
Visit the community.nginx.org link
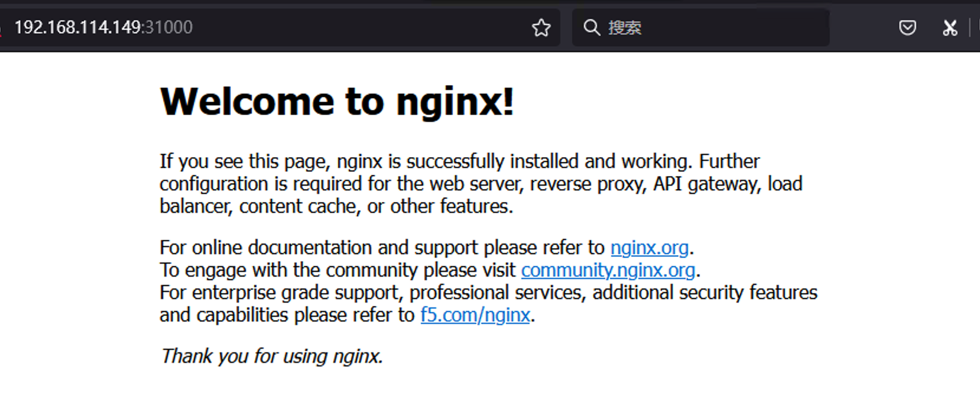[x=608, y=270]
